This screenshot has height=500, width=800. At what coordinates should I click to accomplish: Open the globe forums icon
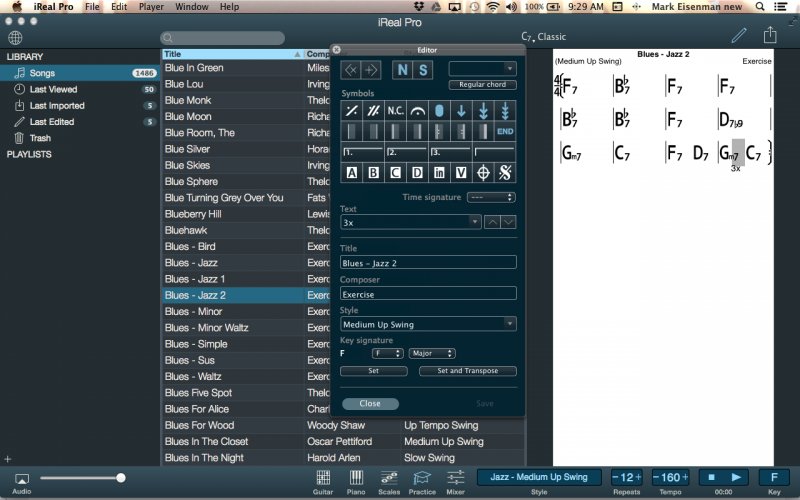[x=15, y=37]
